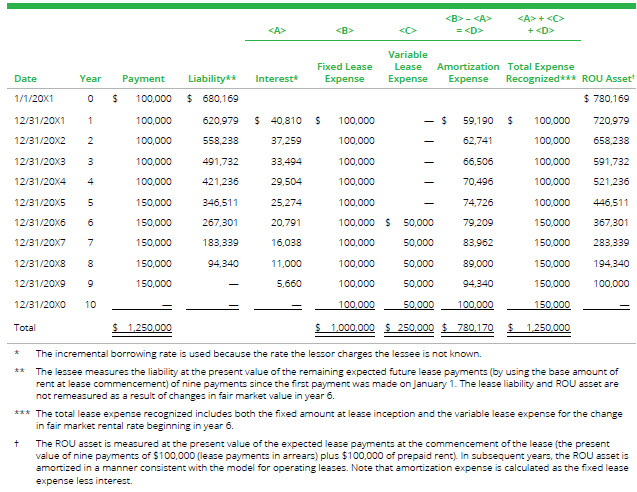The height and width of the screenshot is (492, 637).
Task: Click the Liability** column header
Action: tap(212, 78)
